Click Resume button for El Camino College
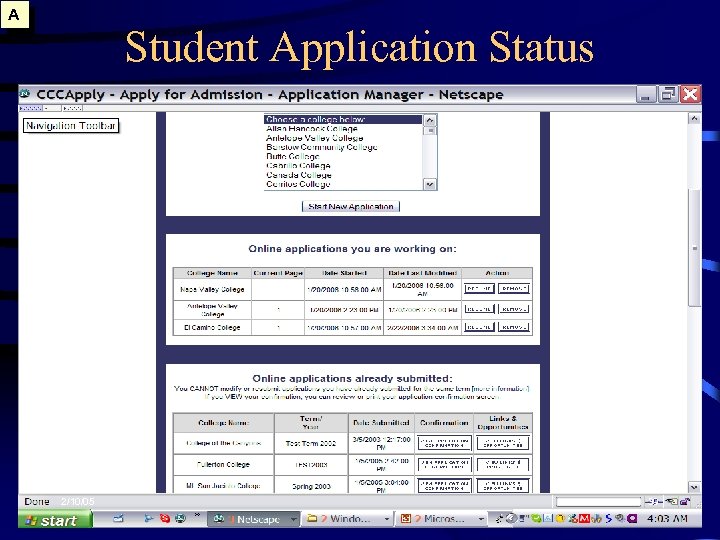The width and height of the screenshot is (720, 540). coord(479,327)
